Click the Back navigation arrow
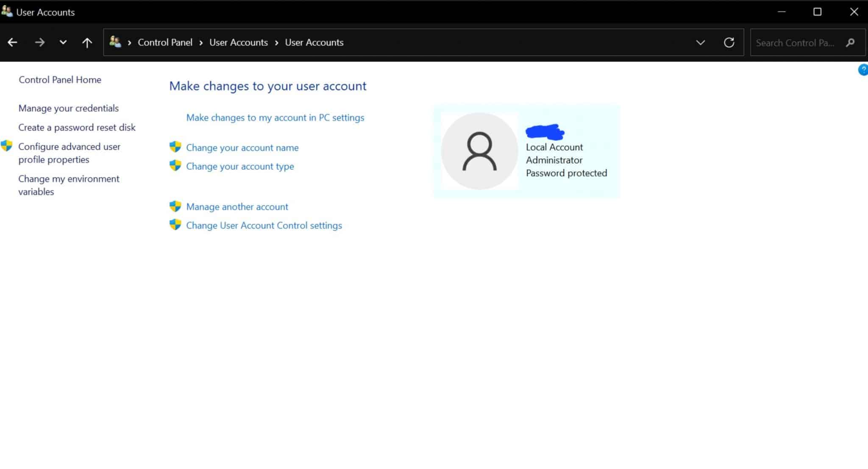This screenshot has width=868, height=469. [12, 42]
